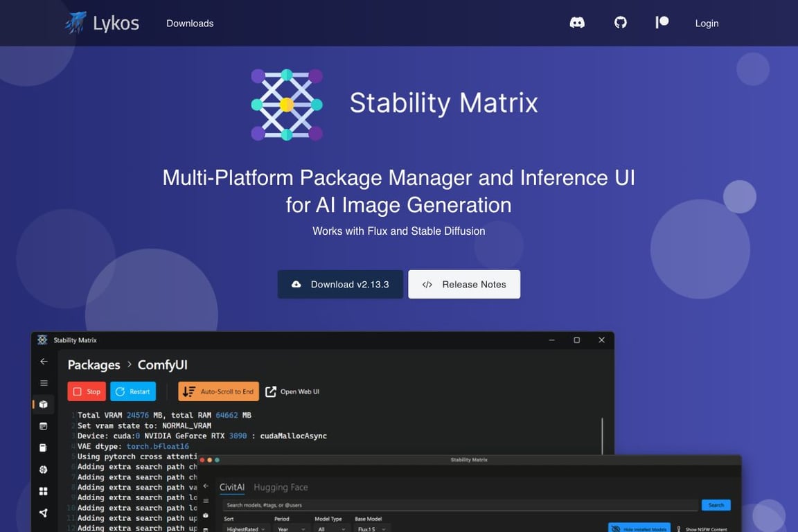
Task: Toggle Auto-Scroll to End
Action: pos(218,391)
